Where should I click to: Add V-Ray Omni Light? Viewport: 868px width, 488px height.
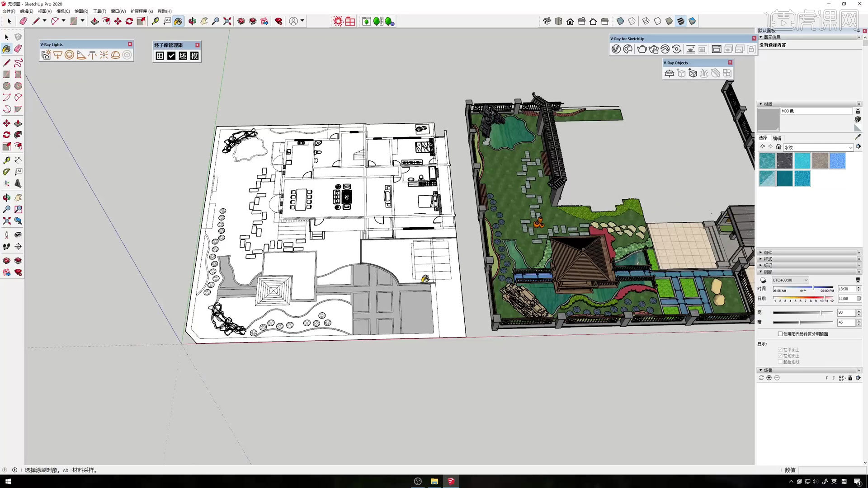click(104, 55)
